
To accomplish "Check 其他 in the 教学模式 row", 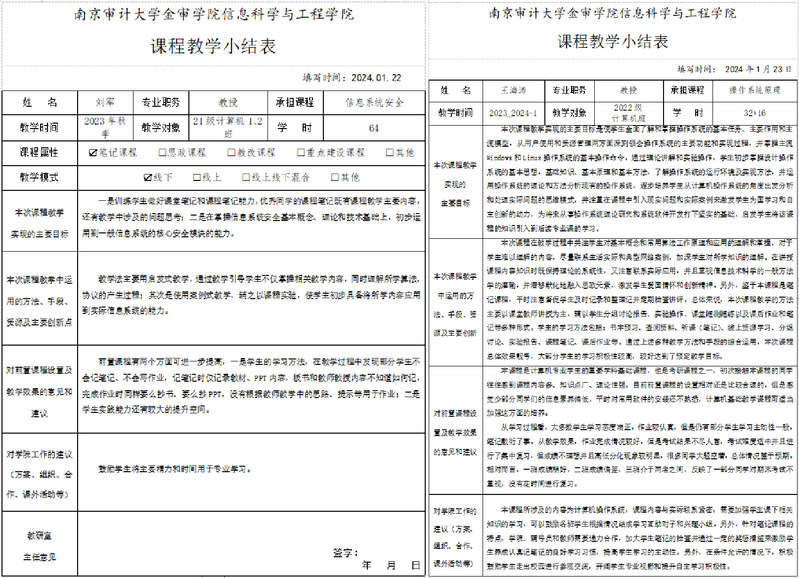I will click(x=333, y=177).
